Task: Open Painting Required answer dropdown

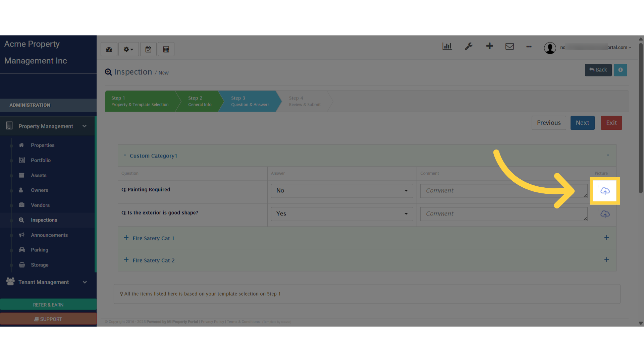Action: click(x=342, y=191)
